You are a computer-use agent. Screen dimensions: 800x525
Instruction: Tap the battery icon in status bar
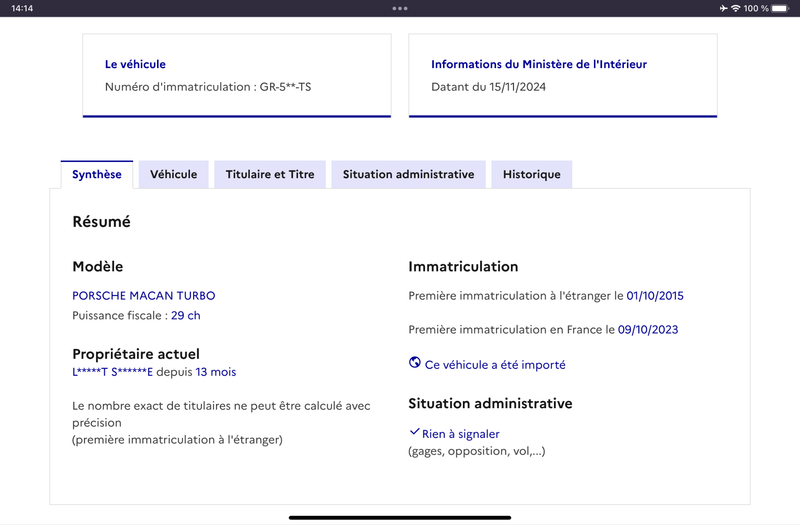point(781,8)
